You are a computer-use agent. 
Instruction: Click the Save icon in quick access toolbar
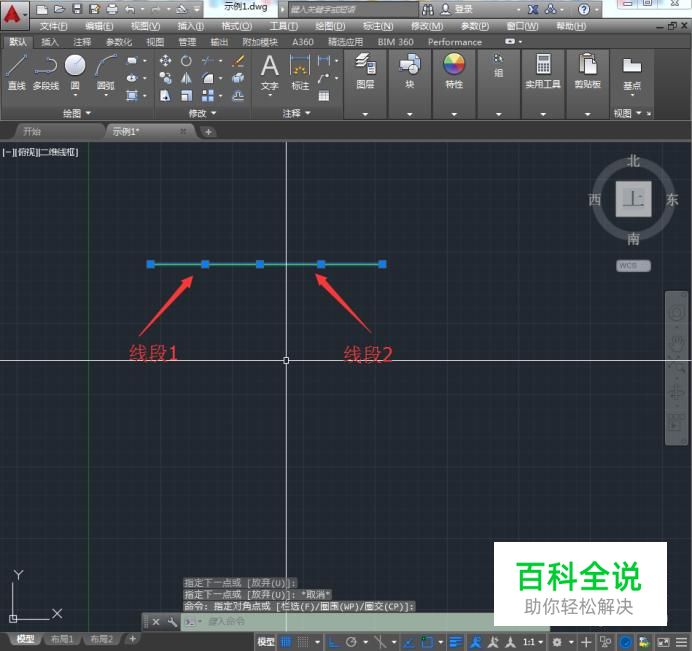[x=77, y=9]
